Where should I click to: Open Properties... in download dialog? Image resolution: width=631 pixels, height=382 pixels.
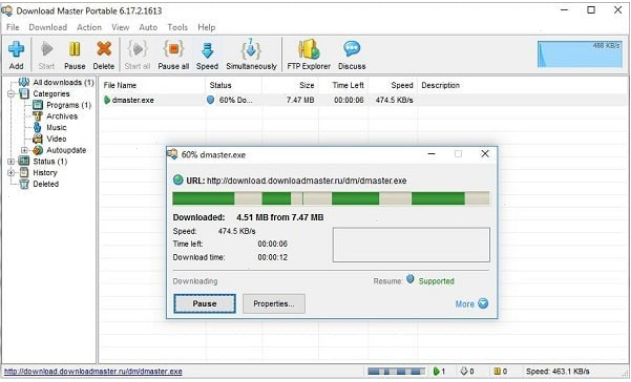(274, 304)
